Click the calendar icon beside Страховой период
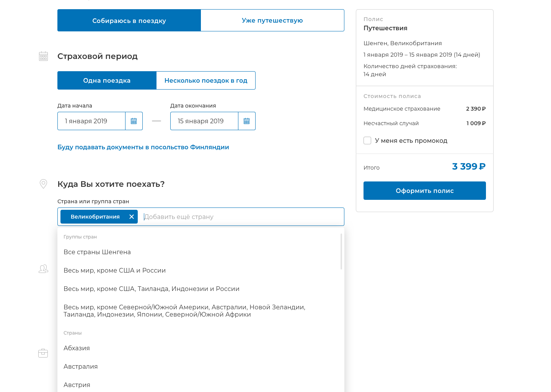This screenshot has height=392, width=551. [x=44, y=56]
